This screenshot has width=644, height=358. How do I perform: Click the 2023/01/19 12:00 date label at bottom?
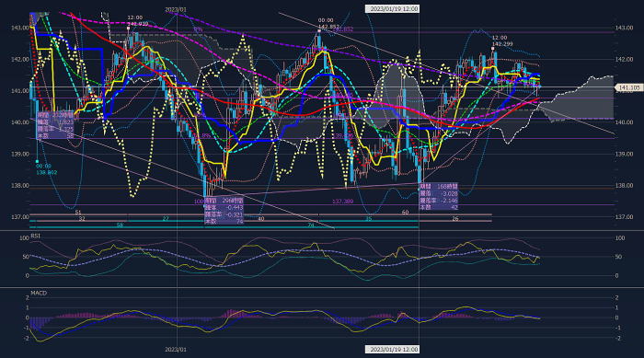tap(392, 350)
